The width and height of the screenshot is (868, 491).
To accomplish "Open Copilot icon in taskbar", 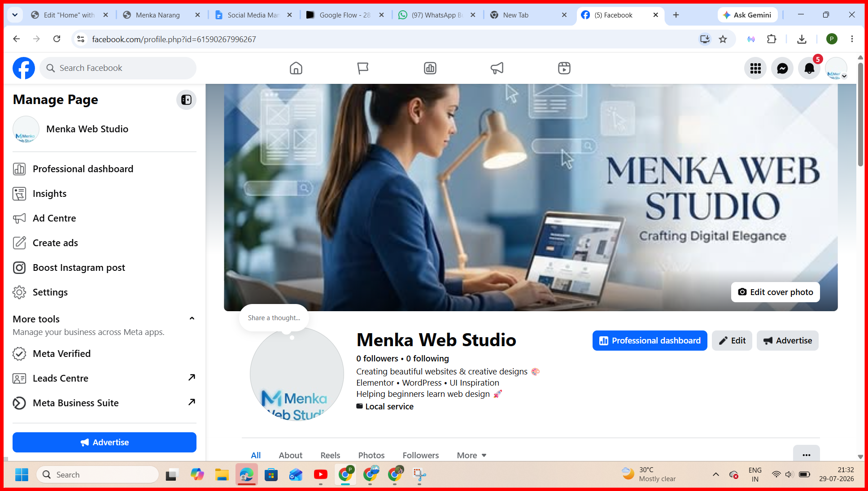I will 197,474.
